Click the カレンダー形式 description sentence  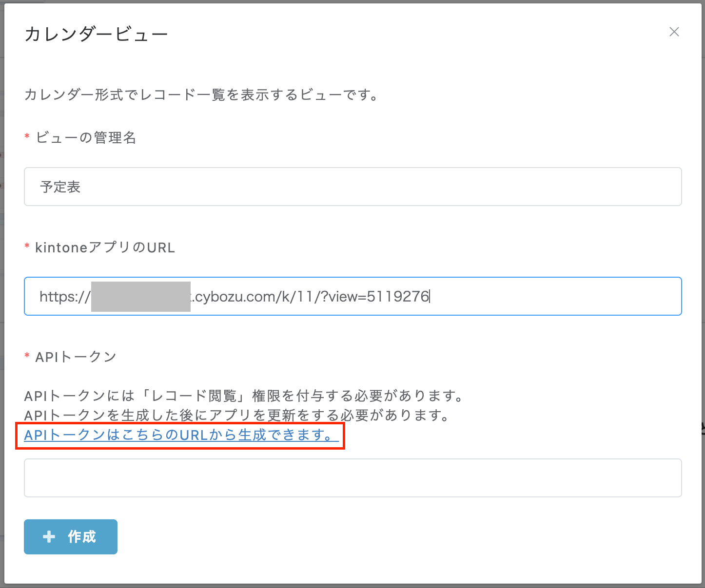point(201,95)
